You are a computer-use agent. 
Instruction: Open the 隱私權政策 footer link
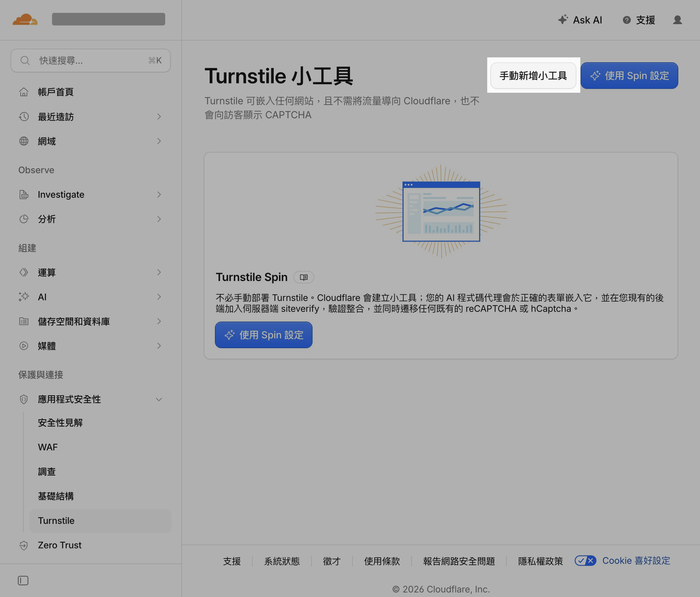tap(540, 561)
